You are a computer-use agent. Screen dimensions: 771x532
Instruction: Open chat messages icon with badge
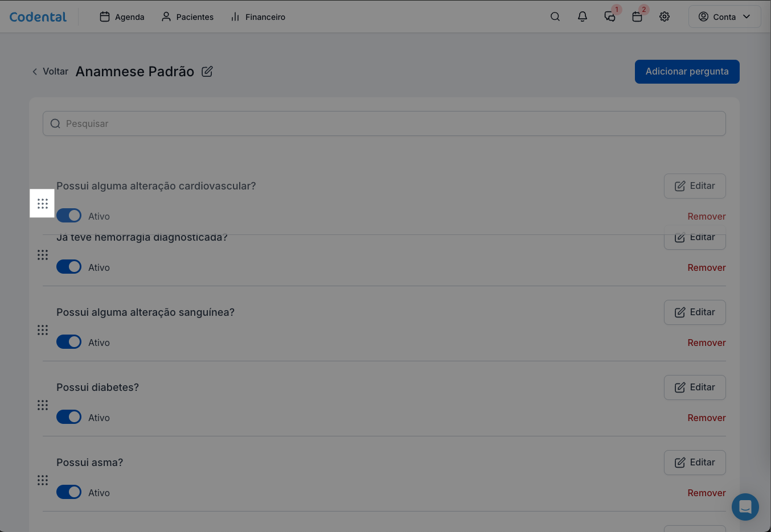609,17
